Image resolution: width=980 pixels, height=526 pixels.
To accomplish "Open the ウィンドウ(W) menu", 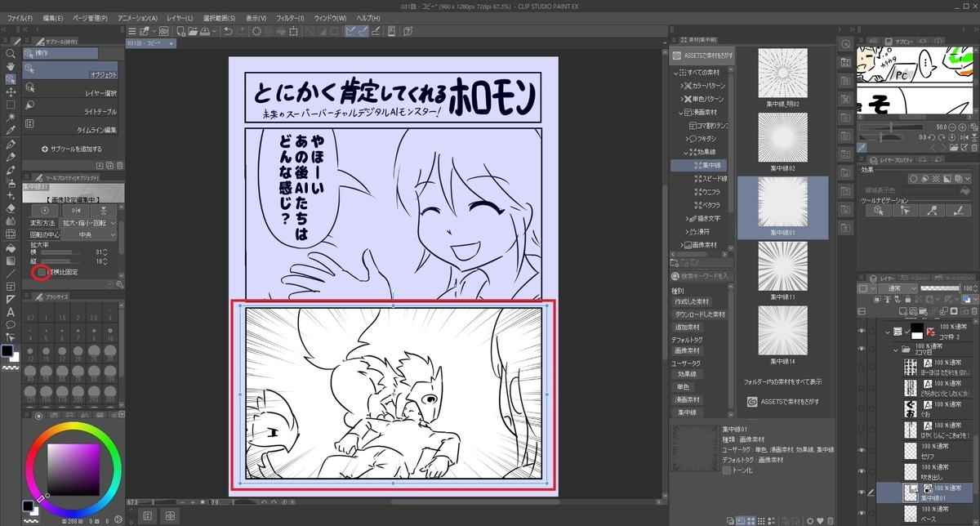I will pos(329,17).
